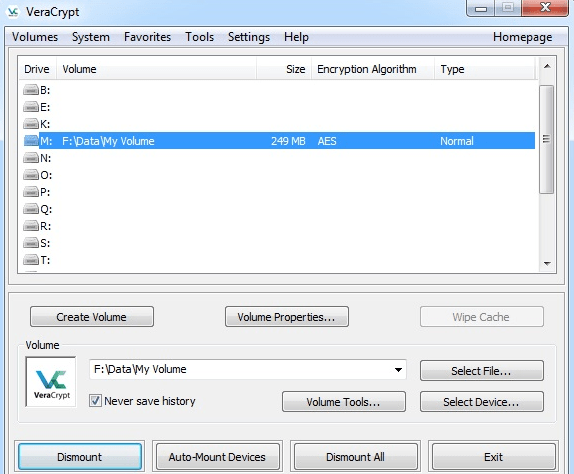
Task: Open Volume Tools button
Action: 344,402
